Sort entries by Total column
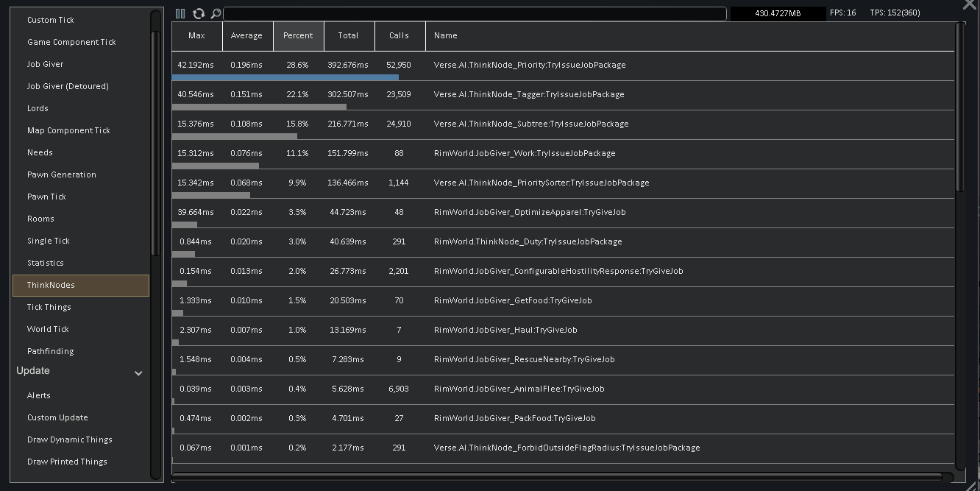The width and height of the screenshot is (980, 491). tap(349, 35)
